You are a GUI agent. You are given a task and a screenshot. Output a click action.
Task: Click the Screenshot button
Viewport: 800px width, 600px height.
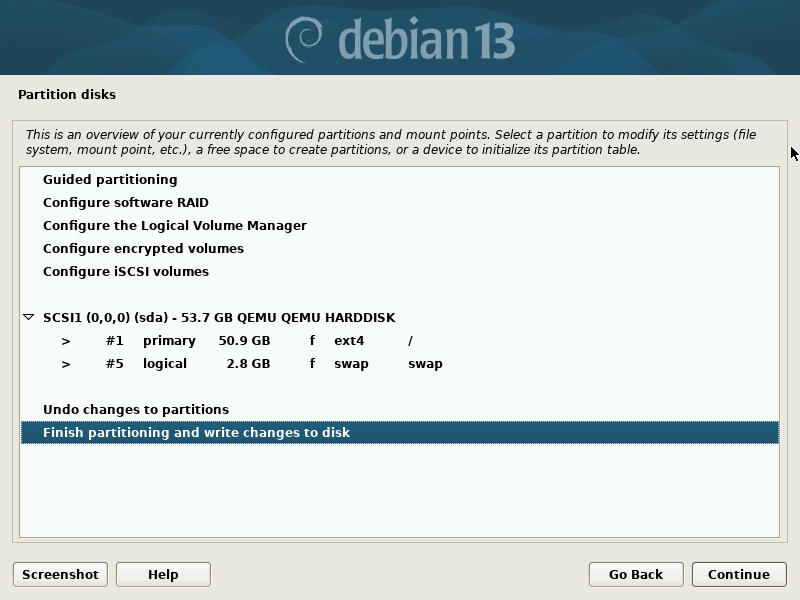(60, 574)
